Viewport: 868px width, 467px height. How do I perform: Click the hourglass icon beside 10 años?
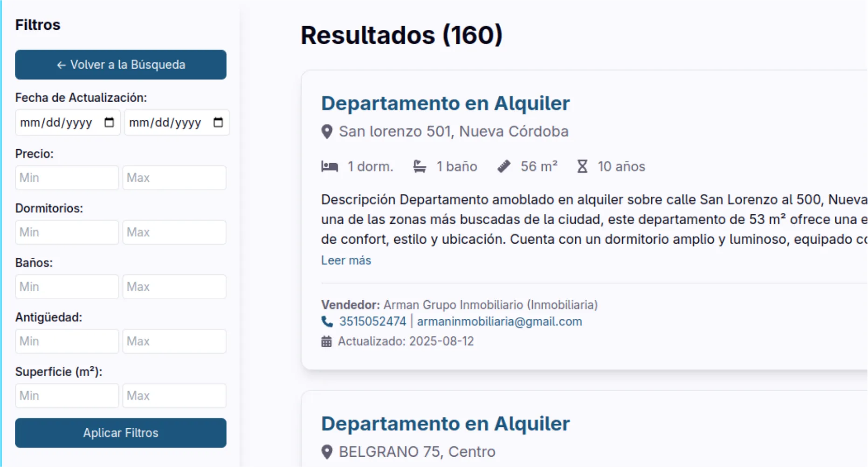(582, 166)
